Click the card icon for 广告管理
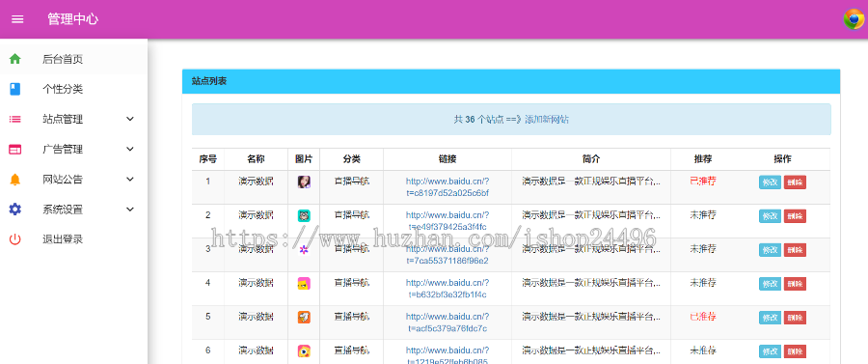868x364 pixels. click(x=14, y=149)
